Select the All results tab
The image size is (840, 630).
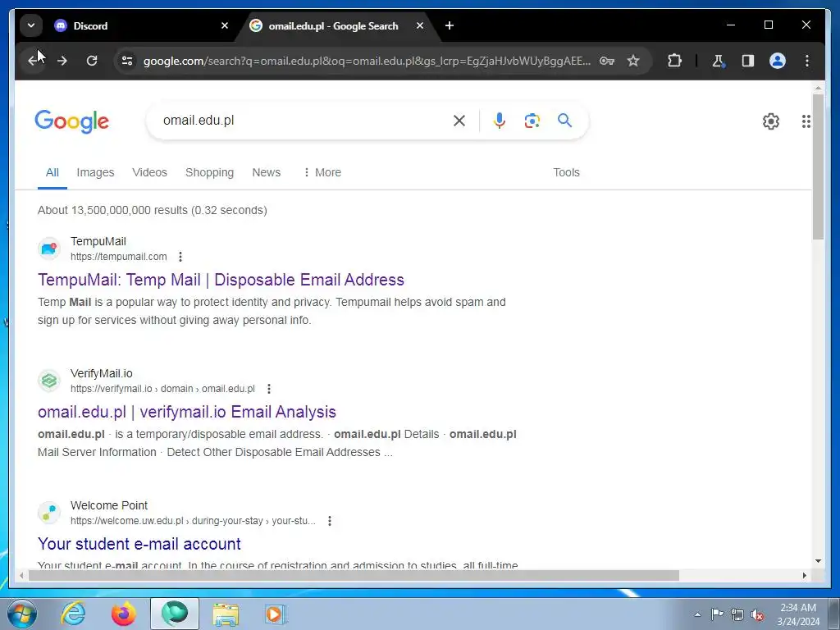coord(52,172)
